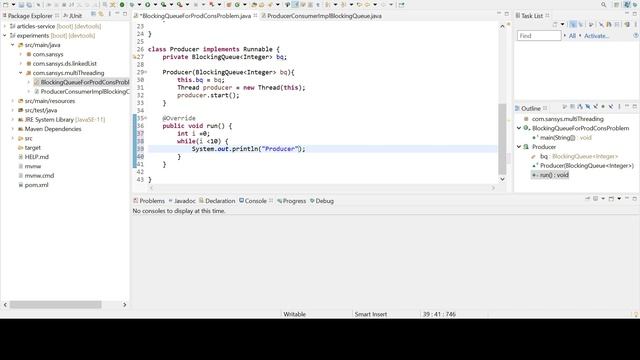Click the New file toolbar icon
Viewport: 640px width, 360px height.
tap(6, 4)
